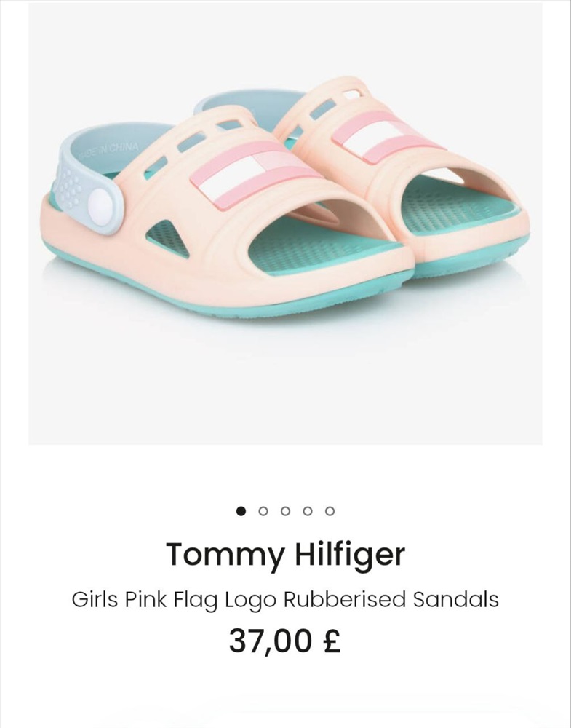The height and width of the screenshot is (728, 571).
Task: Tap the flag logo on the left sandal
Action: pyautogui.click(x=256, y=175)
